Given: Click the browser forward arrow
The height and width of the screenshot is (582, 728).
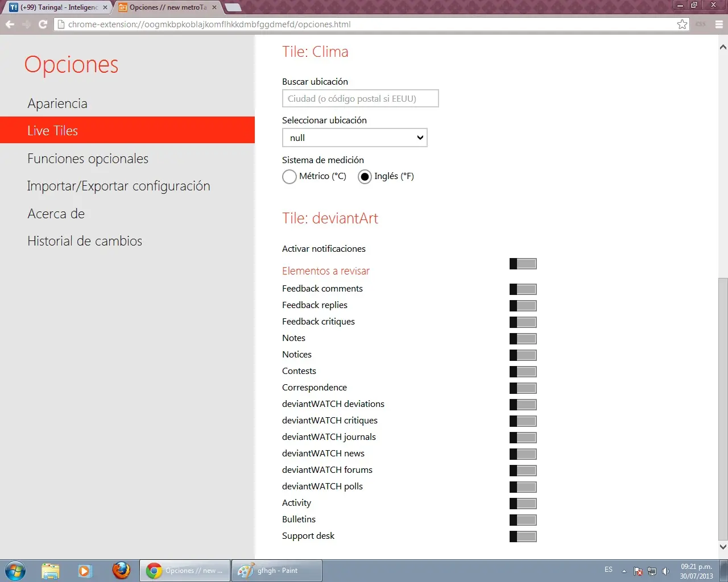Looking at the screenshot, I should click(26, 24).
